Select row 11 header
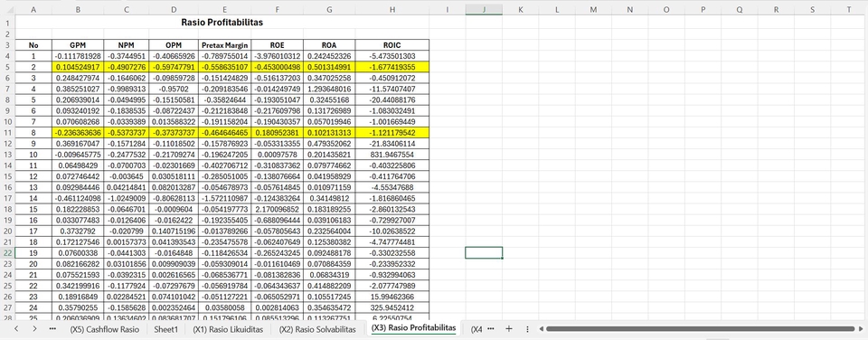 point(8,133)
